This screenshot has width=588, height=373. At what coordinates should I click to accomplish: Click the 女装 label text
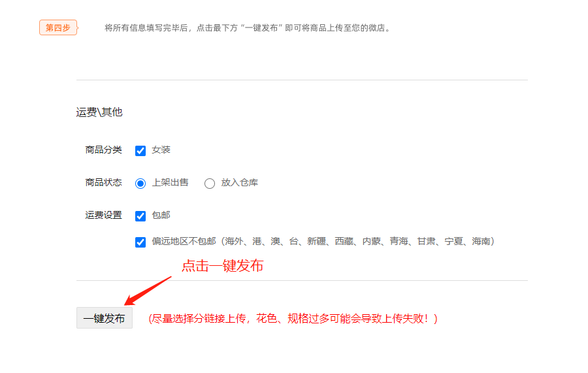click(161, 150)
